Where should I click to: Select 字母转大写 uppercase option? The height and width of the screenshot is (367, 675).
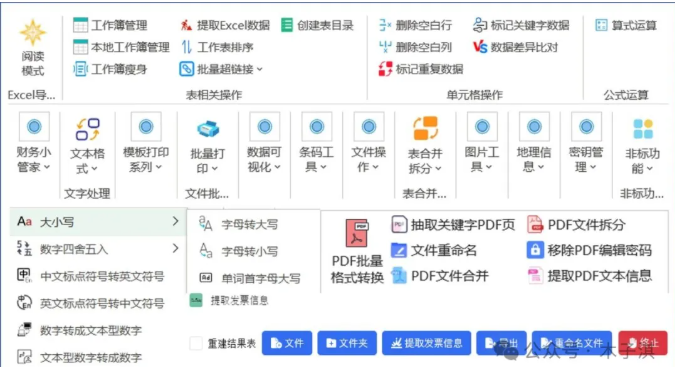[238, 224]
